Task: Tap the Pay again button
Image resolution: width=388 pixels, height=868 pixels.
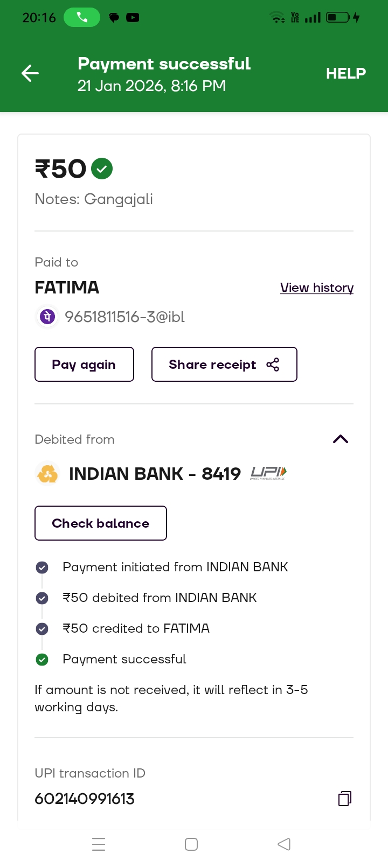Action: (84, 365)
